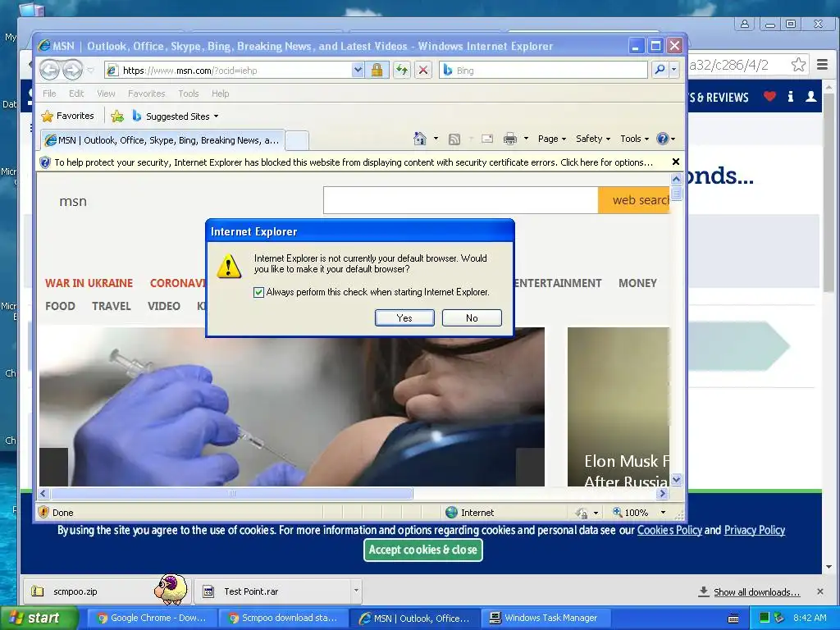840x630 pixels.
Task: Click the magnifier Search icon beside Bing box
Action: 660,71
